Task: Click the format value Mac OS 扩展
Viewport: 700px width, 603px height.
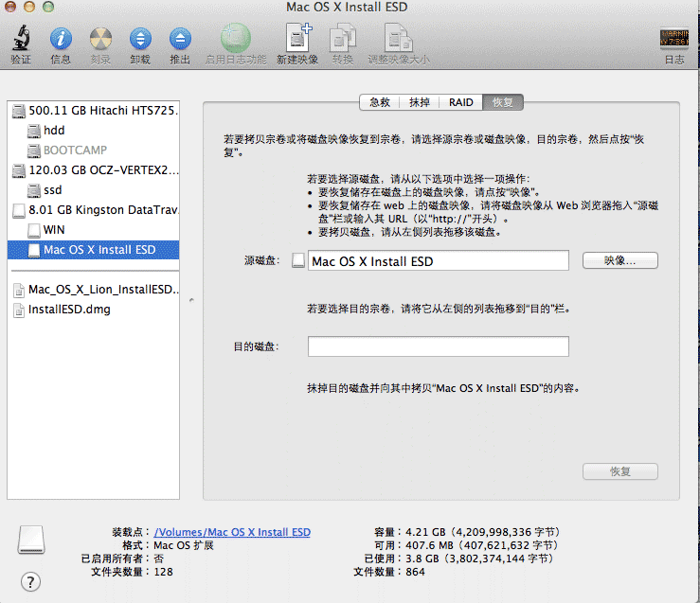Action: [x=184, y=545]
